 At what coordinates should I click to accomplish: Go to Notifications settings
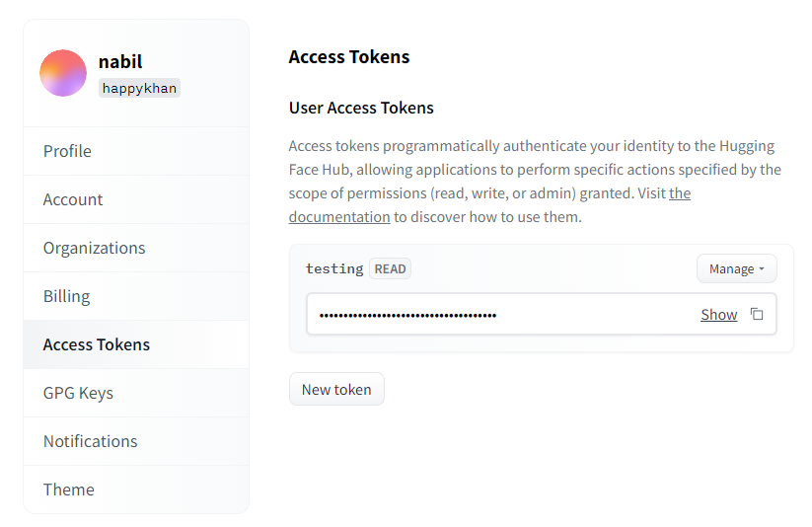point(90,441)
